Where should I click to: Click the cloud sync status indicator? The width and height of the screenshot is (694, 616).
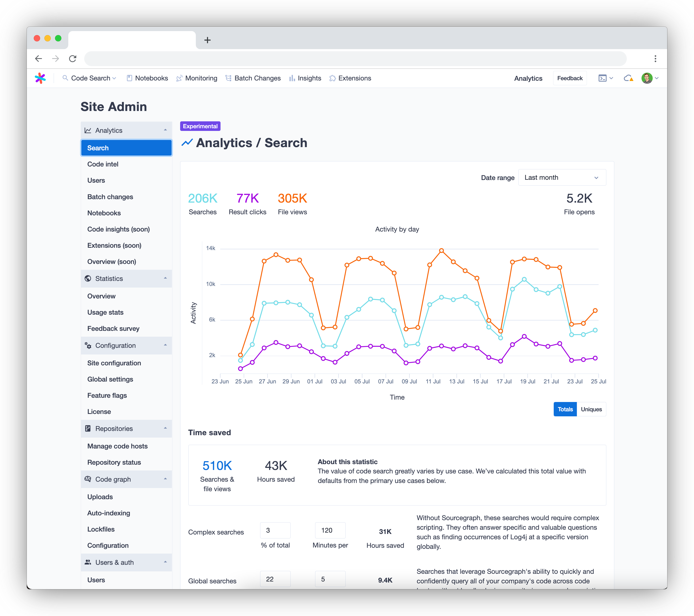pyautogui.click(x=628, y=78)
